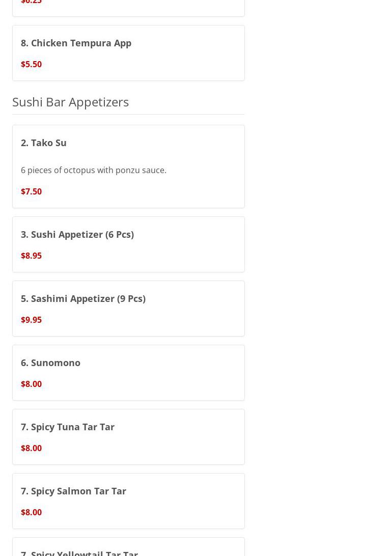Choose 5. Sashimi Appetizer (9 Pcs)

(83, 298)
